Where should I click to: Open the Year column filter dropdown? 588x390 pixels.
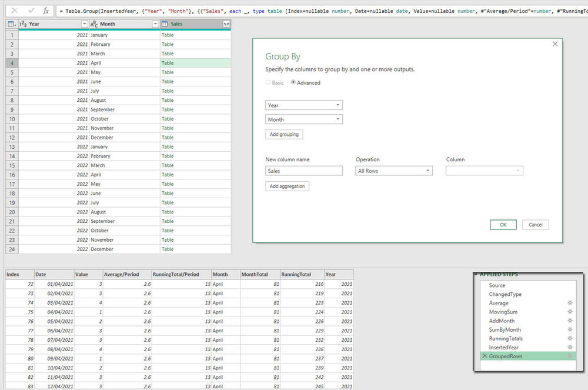pos(84,24)
